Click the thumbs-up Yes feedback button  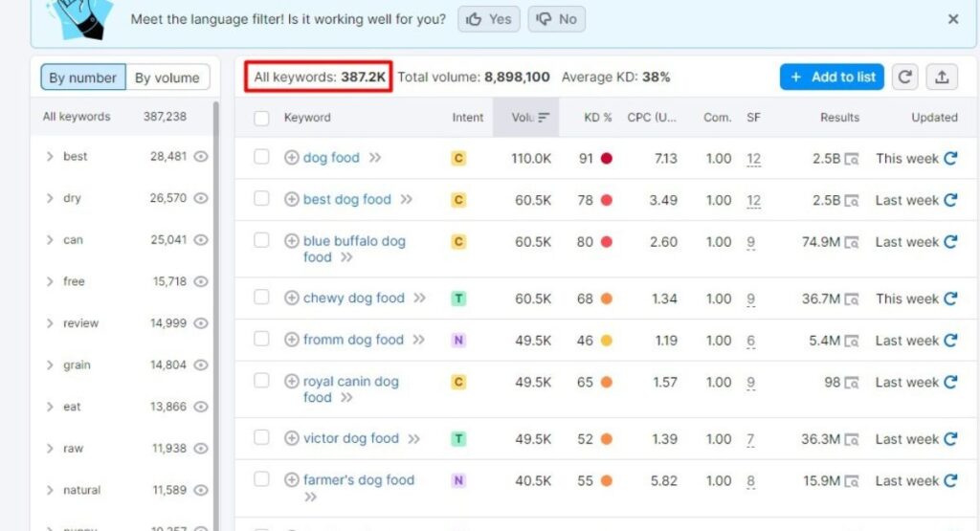489,19
